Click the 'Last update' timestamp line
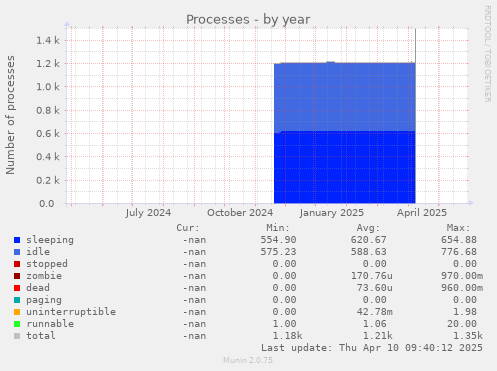This screenshot has width=497, height=371. coord(372,348)
